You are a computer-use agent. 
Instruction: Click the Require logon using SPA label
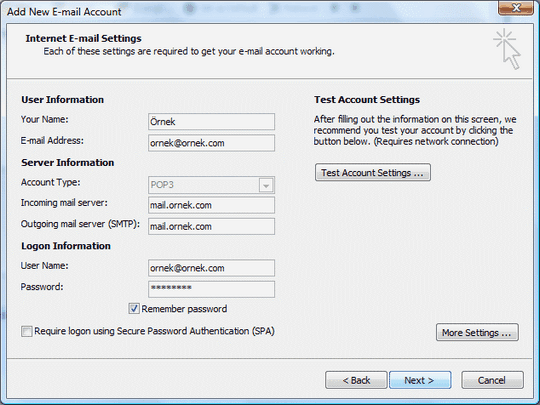pos(154,331)
